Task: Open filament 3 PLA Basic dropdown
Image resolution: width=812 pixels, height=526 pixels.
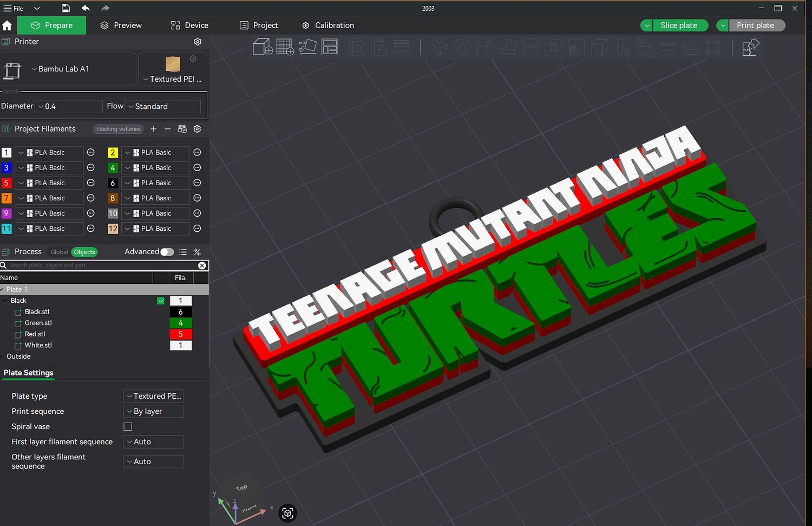Action: pyautogui.click(x=49, y=168)
